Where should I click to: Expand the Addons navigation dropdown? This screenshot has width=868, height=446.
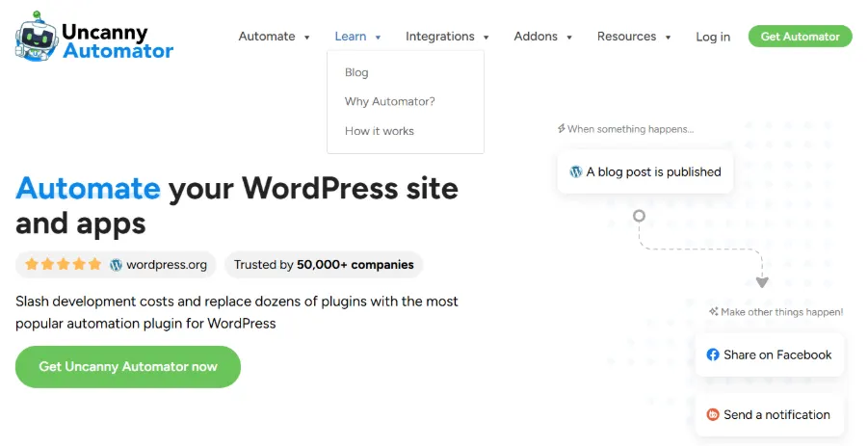click(542, 37)
